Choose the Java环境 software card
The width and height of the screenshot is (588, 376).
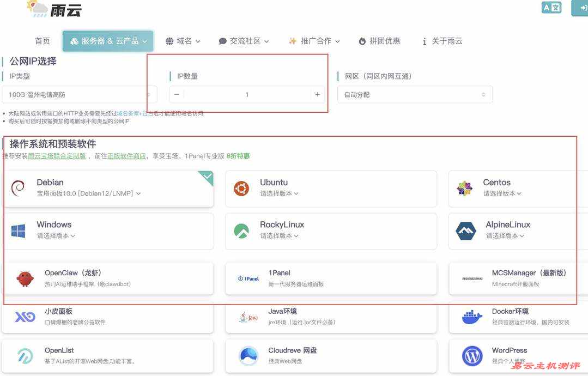pos(331,317)
